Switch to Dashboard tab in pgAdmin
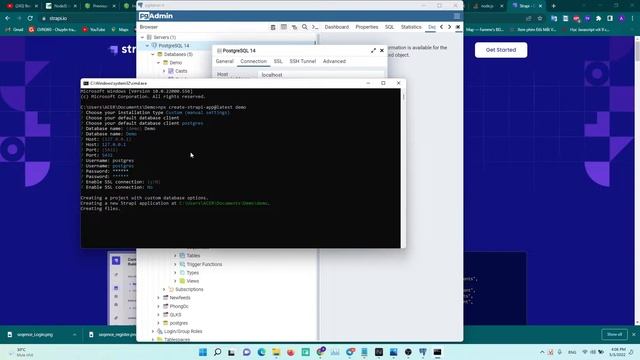This screenshot has height=360, width=640. coord(337,27)
